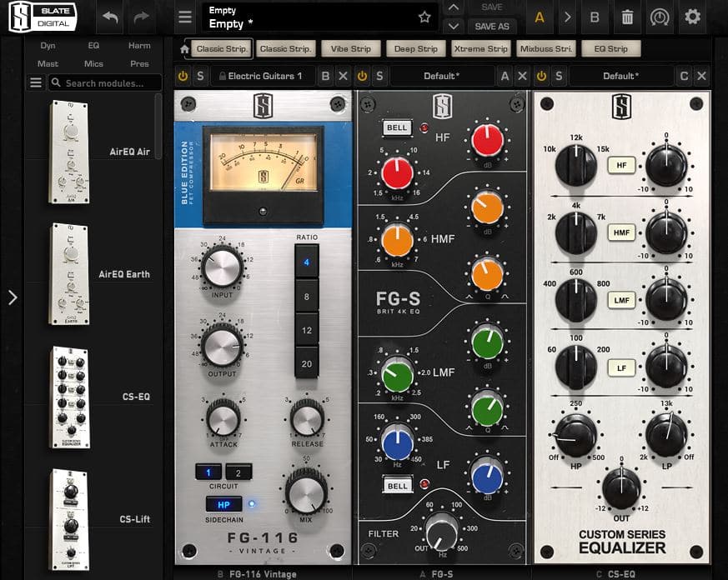Click the redo arrow icon

point(141,17)
